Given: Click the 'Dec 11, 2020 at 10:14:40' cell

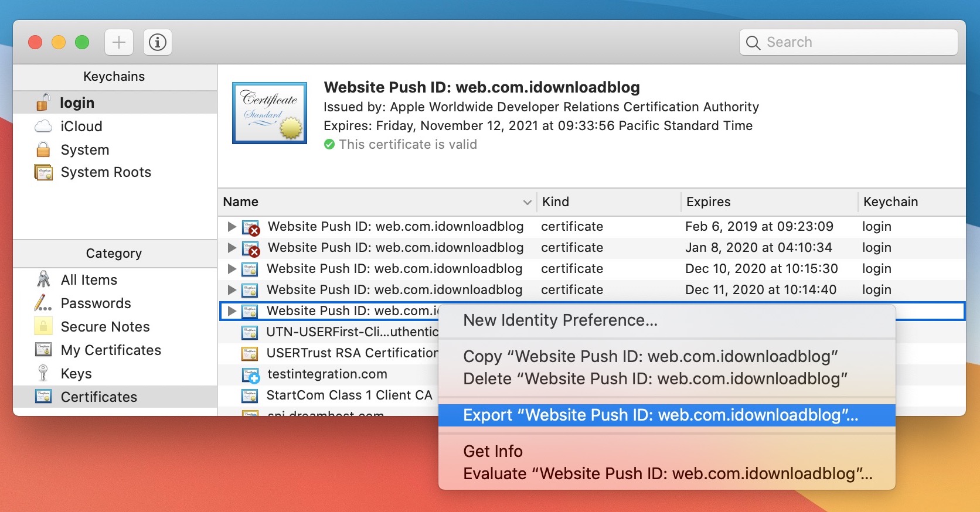Looking at the screenshot, I should (x=761, y=289).
